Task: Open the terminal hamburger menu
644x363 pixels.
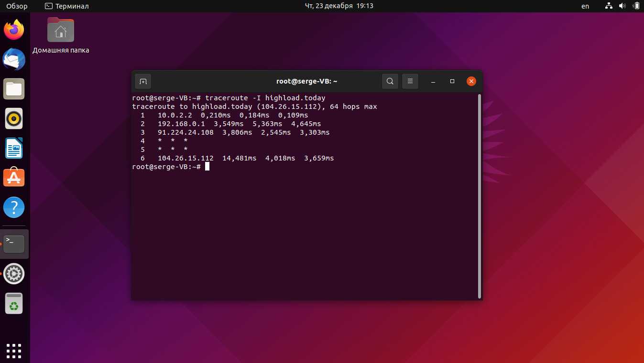Action: click(x=410, y=81)
